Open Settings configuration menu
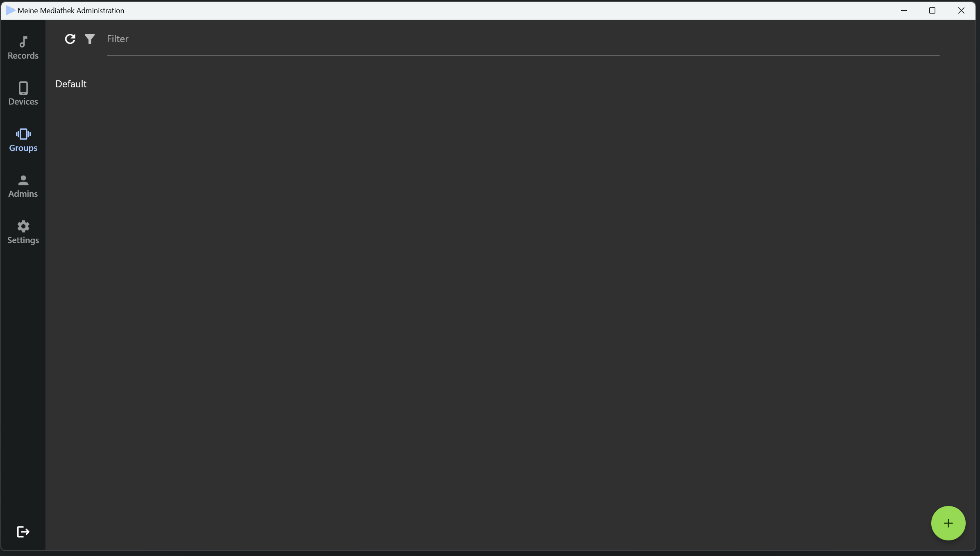The height and width of the screenshot is (556, 980). [23, 232]
